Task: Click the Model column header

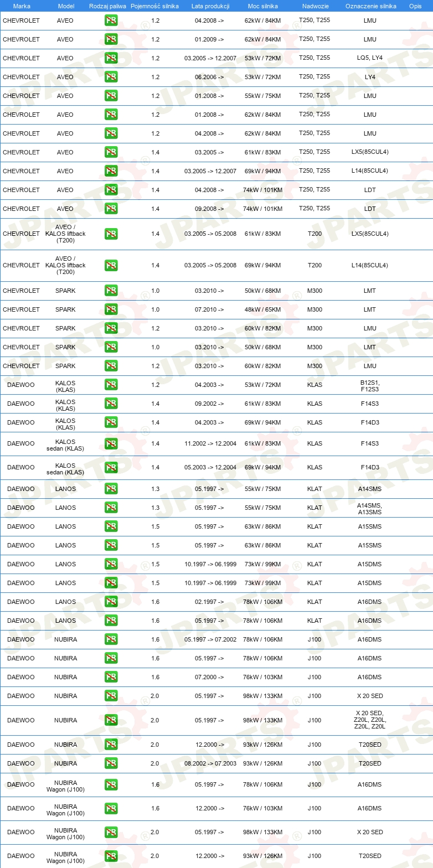Action: pyautogui.click(x=66, y=6)
